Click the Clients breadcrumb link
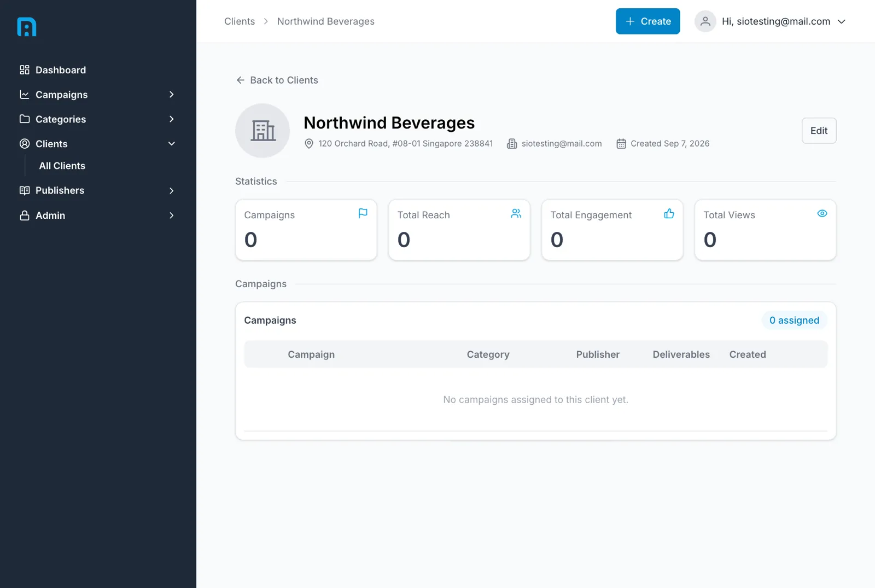This screenshot has width=875, height=588. 240,21
